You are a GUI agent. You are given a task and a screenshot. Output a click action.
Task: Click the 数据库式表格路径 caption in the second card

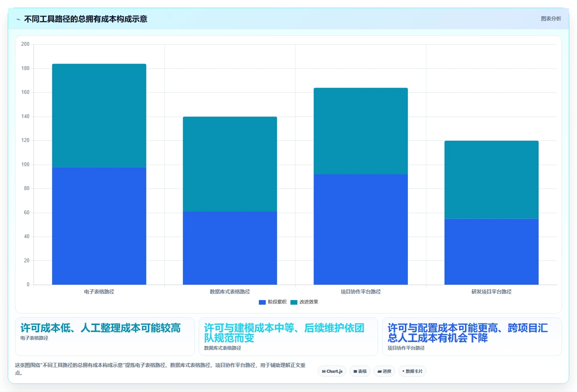pos(223,348)
